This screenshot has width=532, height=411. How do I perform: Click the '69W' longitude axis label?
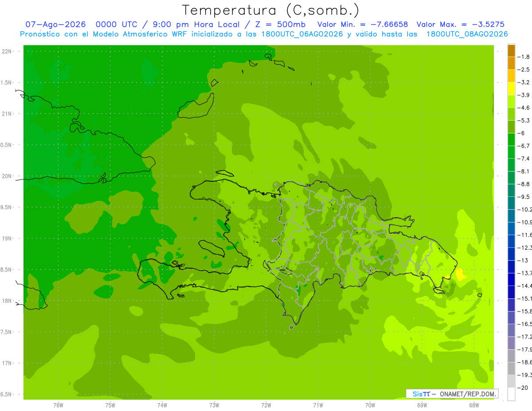click(x=422, y=405)
